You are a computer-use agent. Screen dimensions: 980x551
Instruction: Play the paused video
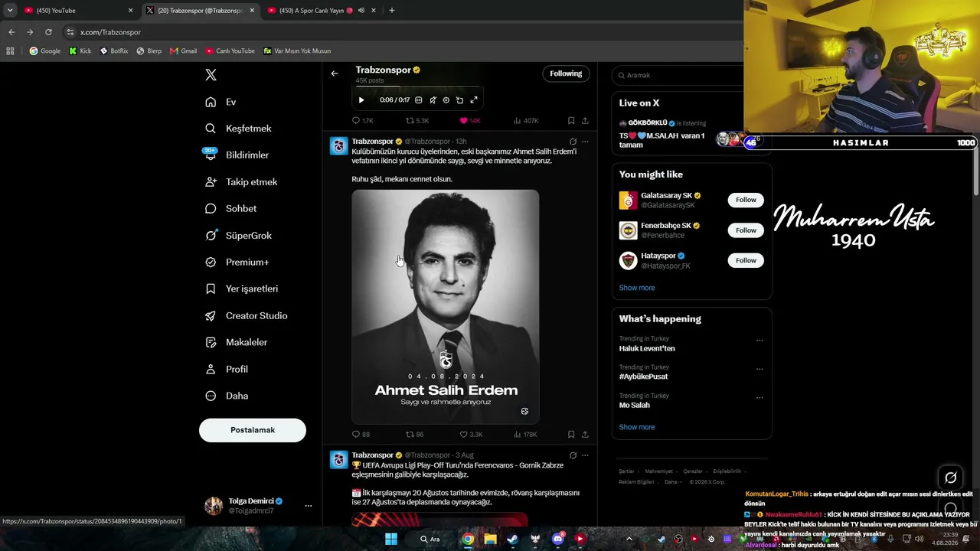(361, 100)
